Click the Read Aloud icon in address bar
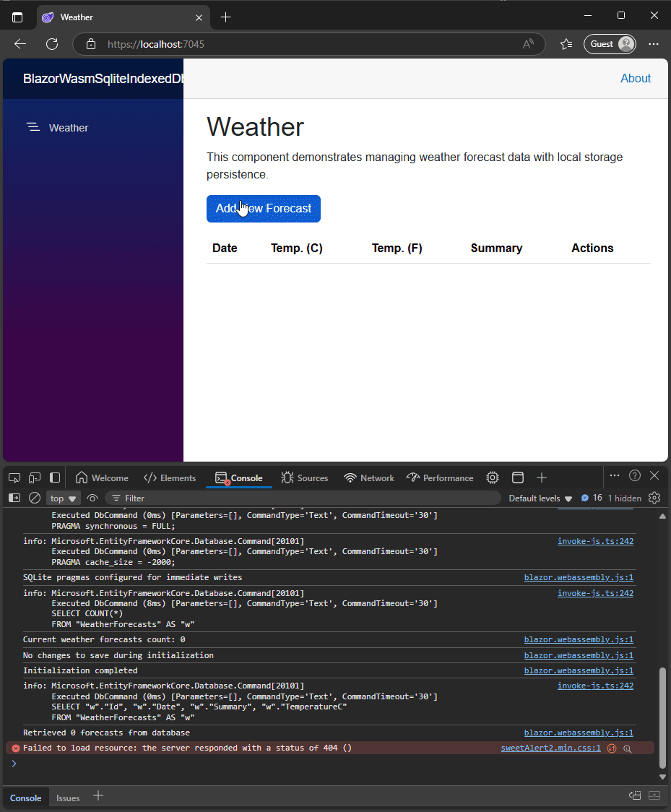Screen dimensions: 671x812 click(x=529, y=44)
